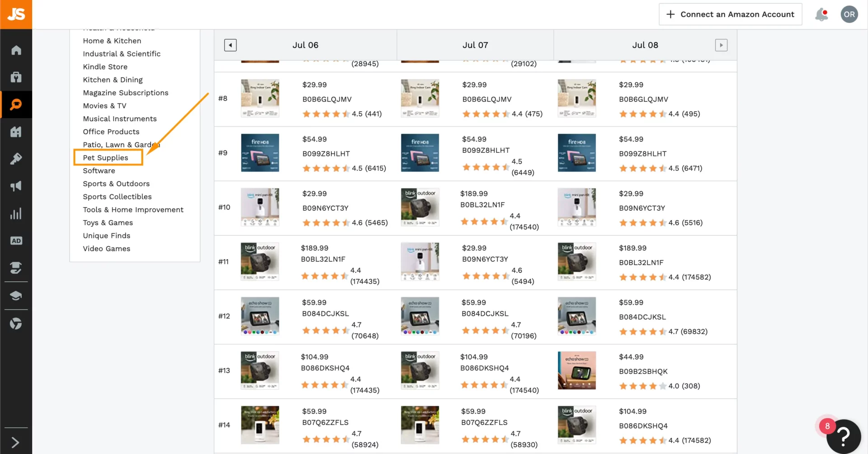Image resolution: width=868 pixels, height=454 pixels.
Task: Open the Academy sidebar icon
Action: pyautogui.click(x=16, y=268)
